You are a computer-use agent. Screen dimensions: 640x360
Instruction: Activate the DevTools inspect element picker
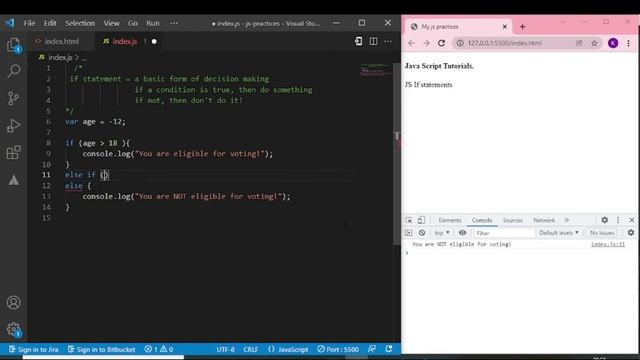coord(409,220)
